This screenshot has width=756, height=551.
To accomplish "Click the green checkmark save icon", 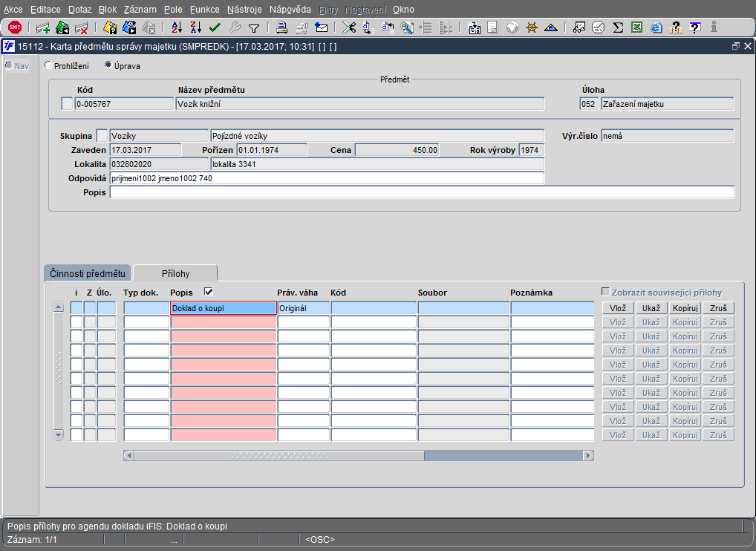I will [x=215, y=27].
